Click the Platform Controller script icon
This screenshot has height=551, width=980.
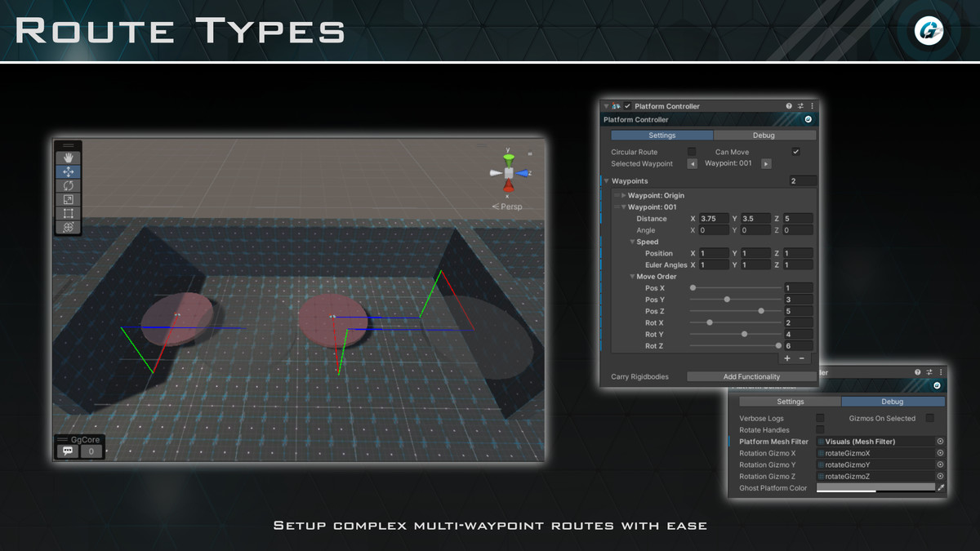[616, 106]
